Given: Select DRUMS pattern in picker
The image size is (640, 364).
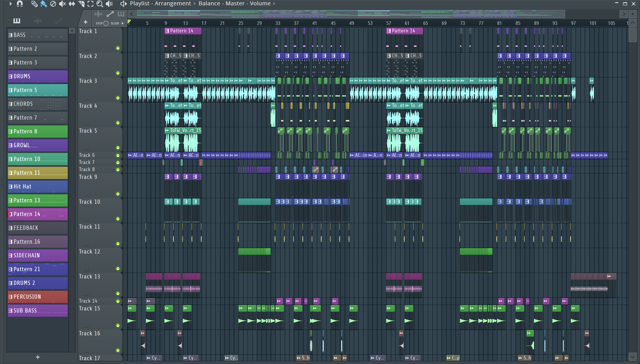Looking at the screenshot, I should click(38, 76).
